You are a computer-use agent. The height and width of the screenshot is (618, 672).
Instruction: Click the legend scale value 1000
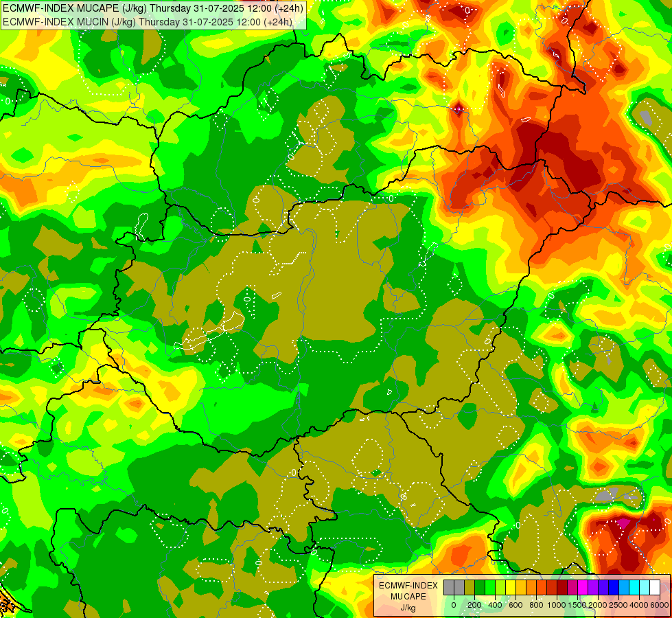pyautogui.click(x=557, y=605)
